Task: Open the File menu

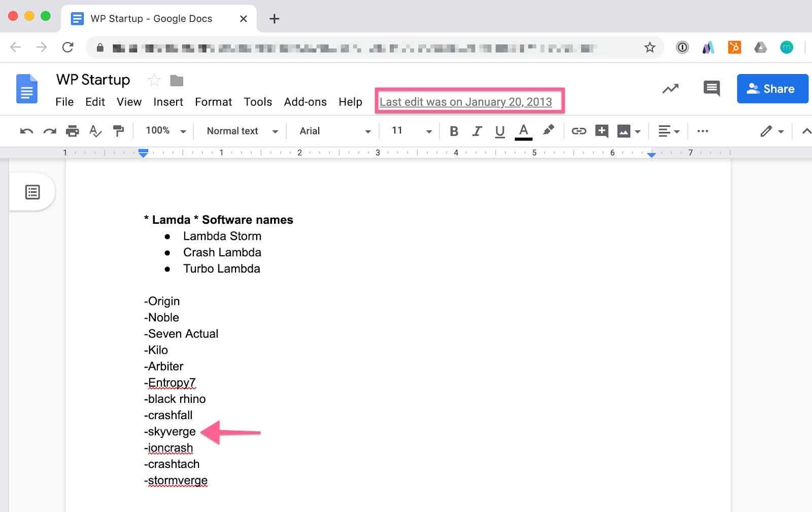Action: (64, 102)
